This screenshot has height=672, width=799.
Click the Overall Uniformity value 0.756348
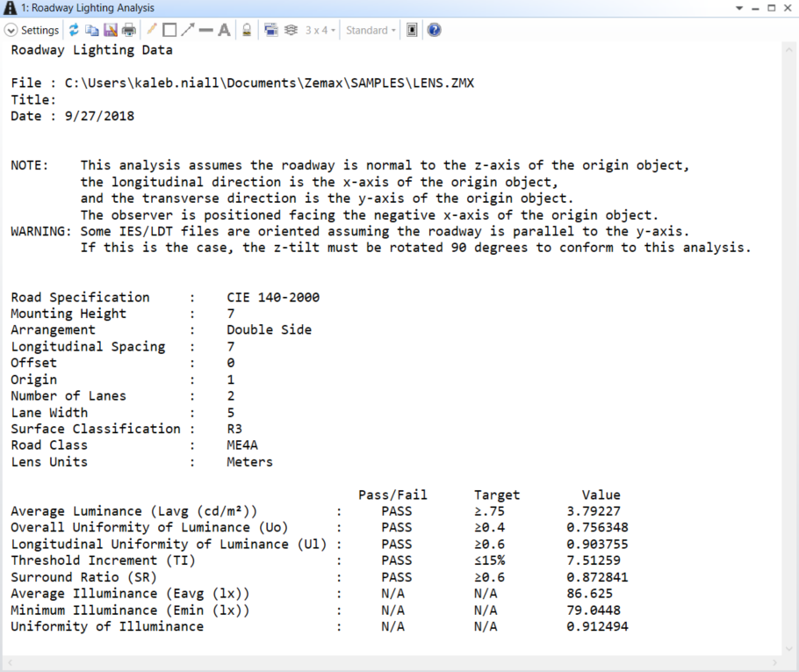tap(597, 527)
